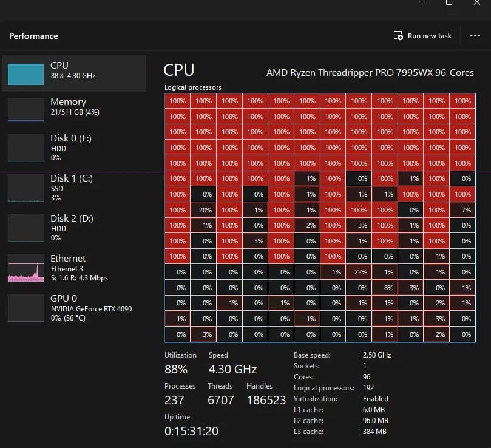Click the Sockets value 1
The image size is (491, 448).
pyautogui.click(x=365, y=366)
